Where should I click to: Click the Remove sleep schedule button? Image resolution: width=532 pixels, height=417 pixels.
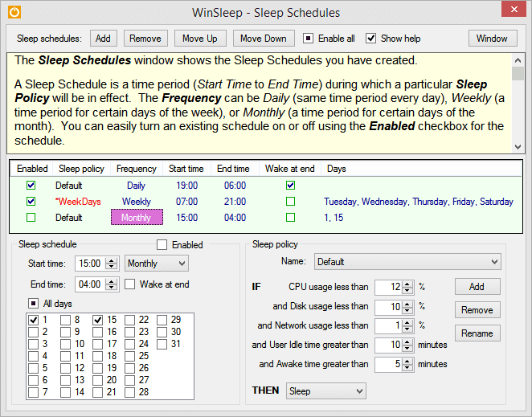pos(145,39)
